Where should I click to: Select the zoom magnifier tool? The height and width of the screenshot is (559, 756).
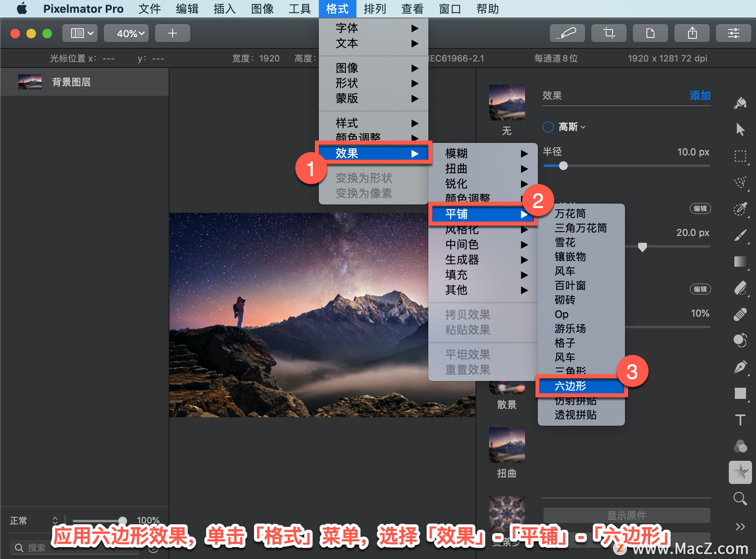pos(740,499)
